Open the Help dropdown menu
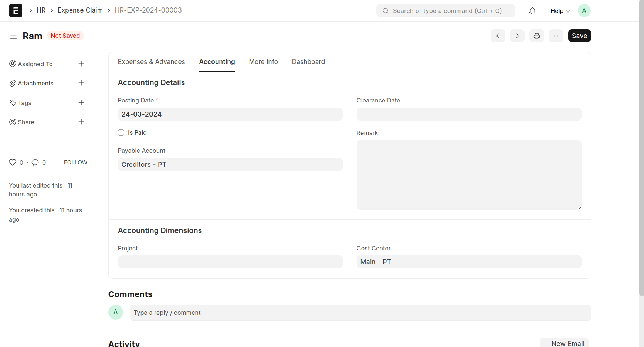The image size is (644, 347). pos(560,11)
